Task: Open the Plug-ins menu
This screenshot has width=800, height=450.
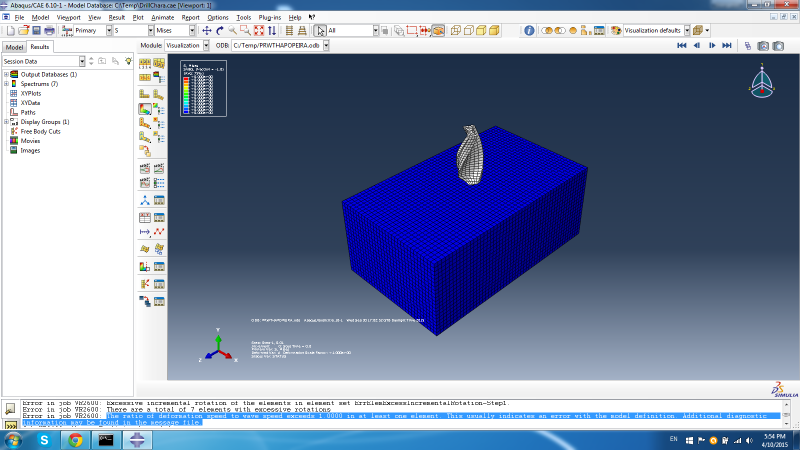Action: 270,17
